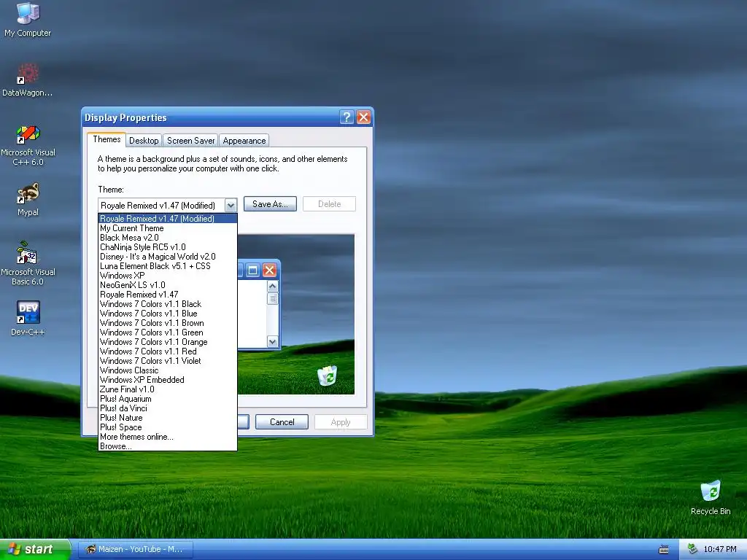The image size is (747, 560).
Task: Open the Appearance tab
Action: click(244, 141)
